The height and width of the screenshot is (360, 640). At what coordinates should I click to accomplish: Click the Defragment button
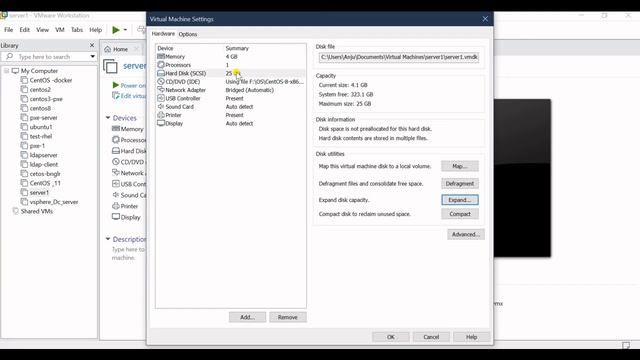[x=460, y=184]
